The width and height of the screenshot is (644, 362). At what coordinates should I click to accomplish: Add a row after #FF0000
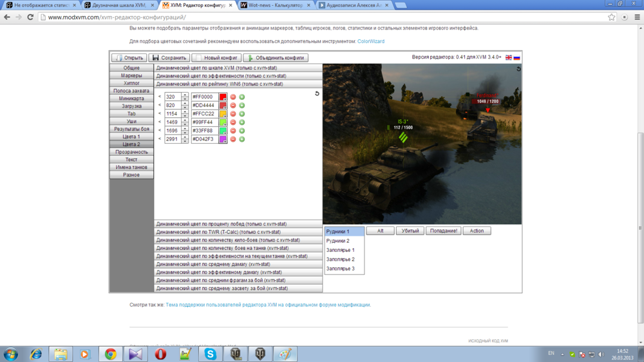(x=242, y=97)
